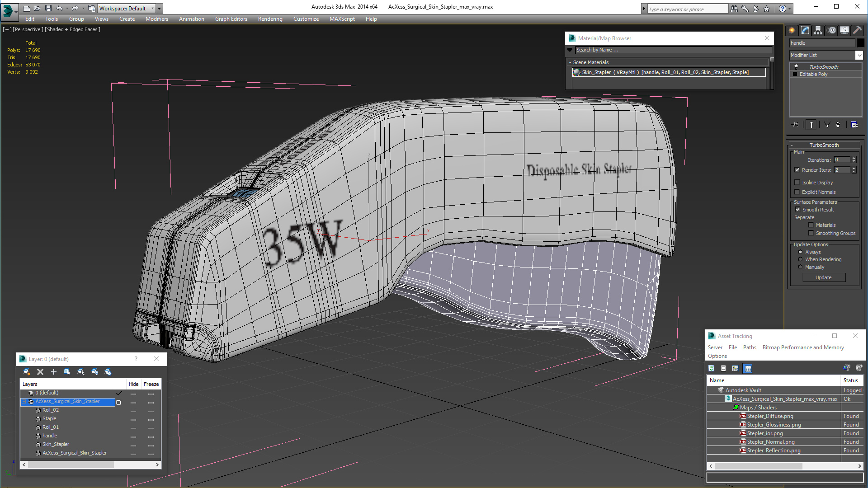868x488 pixels.
Task: Click Add Selected Objects plus icon
Action: (54, 372)
